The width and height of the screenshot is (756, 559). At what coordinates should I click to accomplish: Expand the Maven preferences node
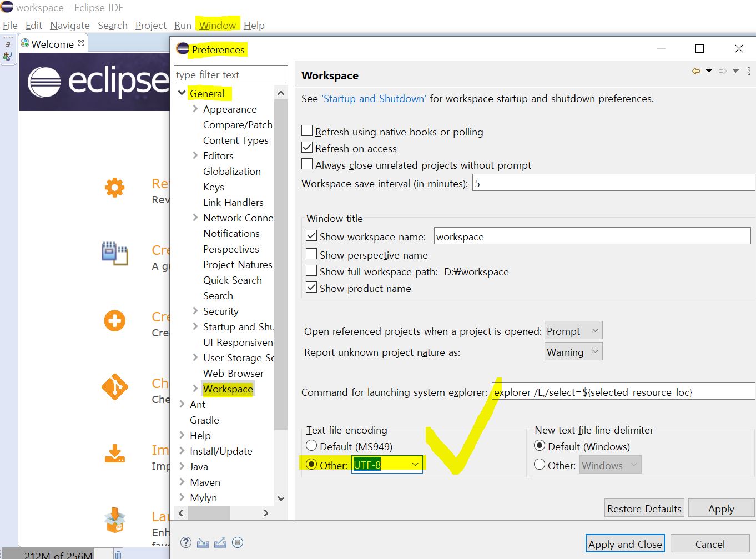pos(182,482)
